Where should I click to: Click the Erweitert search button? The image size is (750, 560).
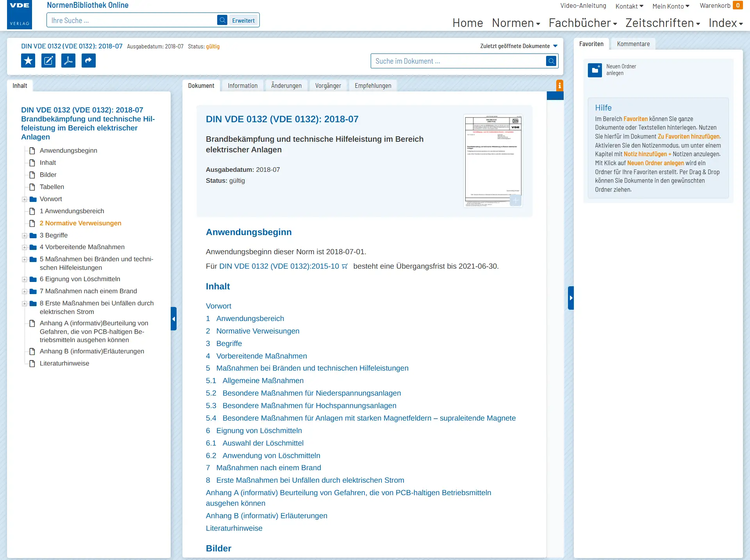click(x=243, y=20)
